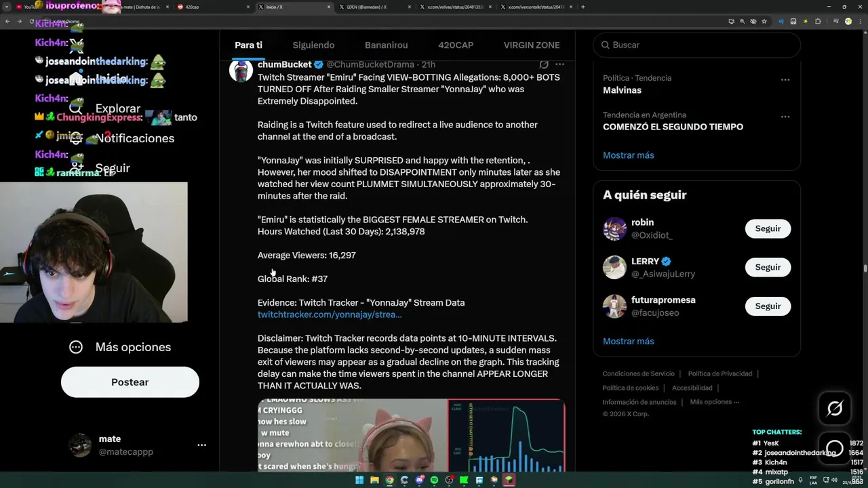Screen dimensions: 868x488
Task: Switch to x.com/iversontalk browser tab
Action: (x=535, y=7)
